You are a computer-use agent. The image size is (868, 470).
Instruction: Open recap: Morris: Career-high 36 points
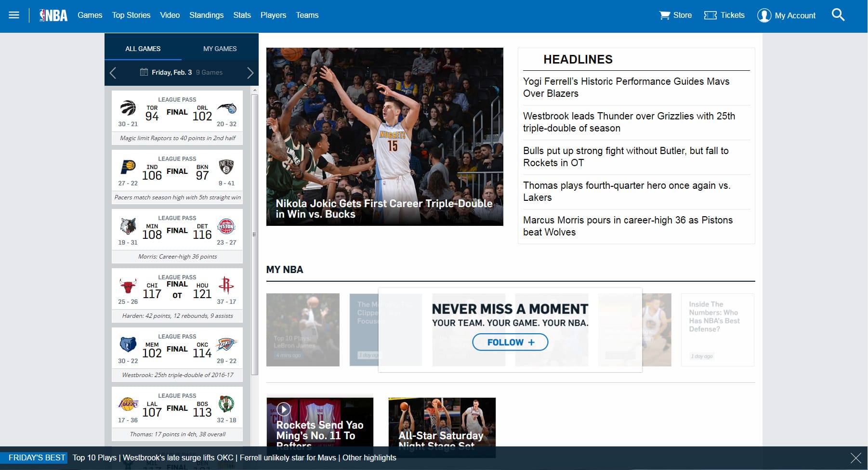click(178, 257)
